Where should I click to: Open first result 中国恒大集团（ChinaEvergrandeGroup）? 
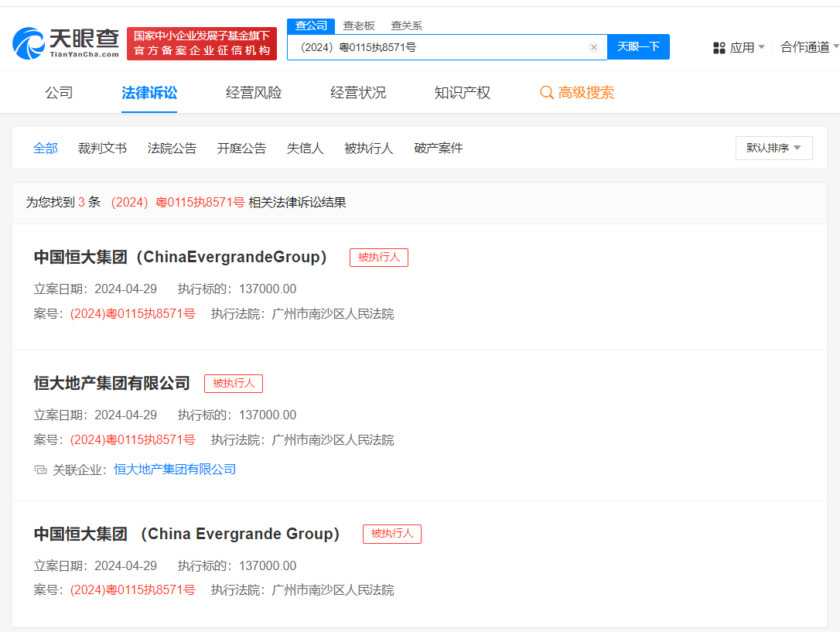(x=180, y=257)
